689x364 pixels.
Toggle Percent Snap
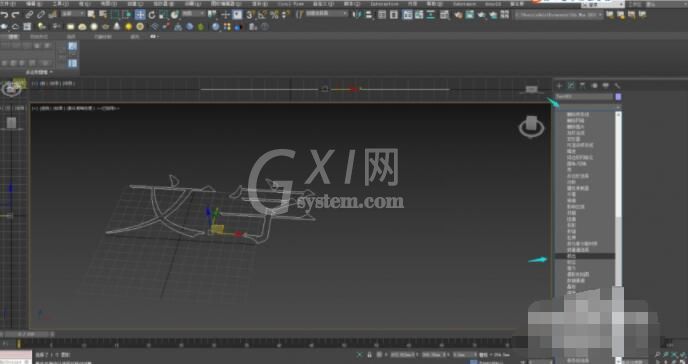click(x=274, y=15)
